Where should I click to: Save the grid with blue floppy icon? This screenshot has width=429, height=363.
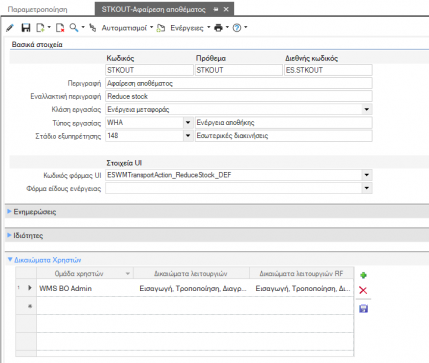point(363,309)
